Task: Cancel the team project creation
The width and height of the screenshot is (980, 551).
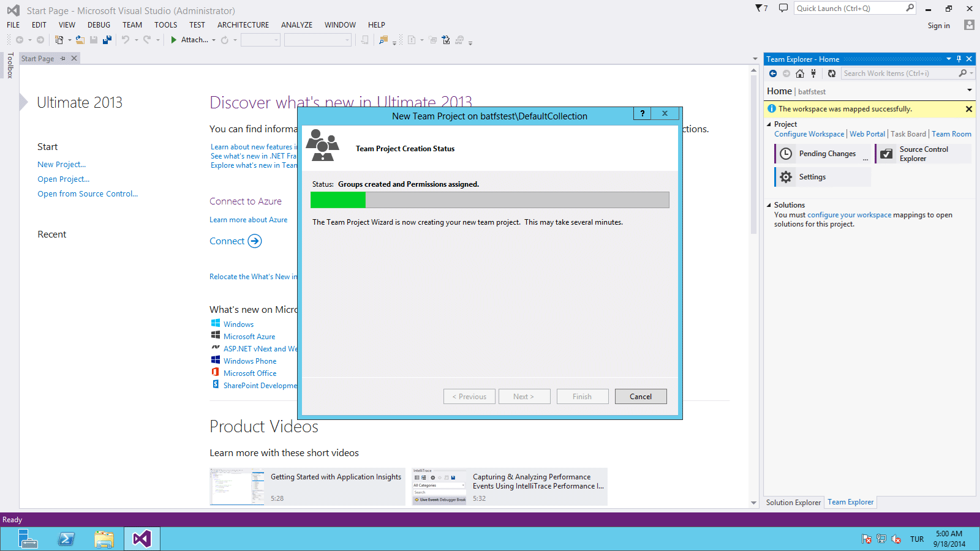Action: point(640,396)
